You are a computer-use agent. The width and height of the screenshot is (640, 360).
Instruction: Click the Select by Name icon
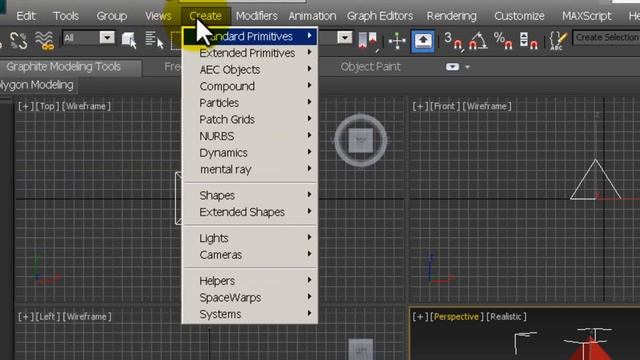tap(154, 40)
